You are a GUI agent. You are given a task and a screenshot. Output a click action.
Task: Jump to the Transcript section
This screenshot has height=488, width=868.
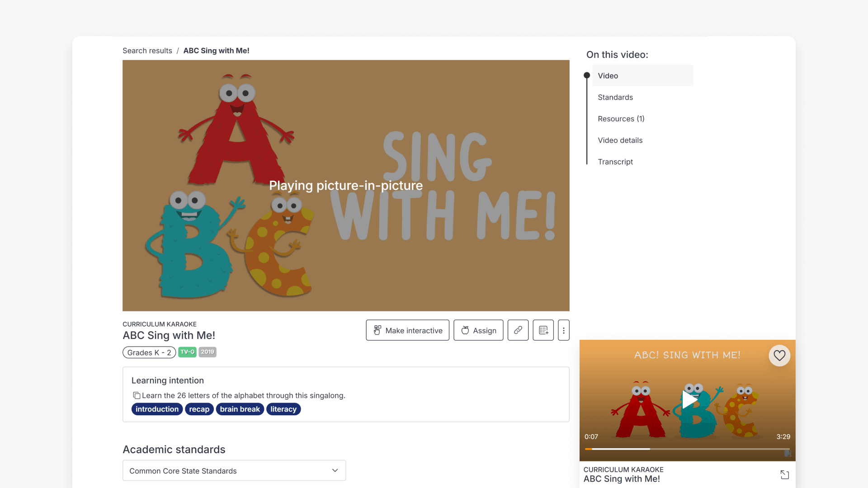tap(615, 162)
